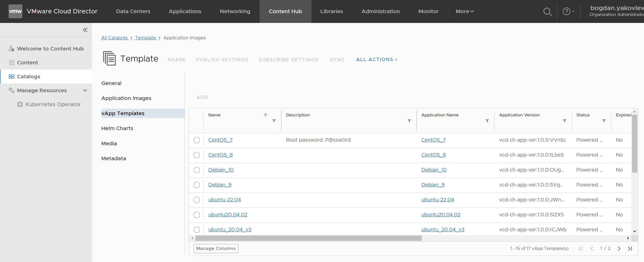Open the help question mark menu
644x262 pixels.
click(568, 11)
